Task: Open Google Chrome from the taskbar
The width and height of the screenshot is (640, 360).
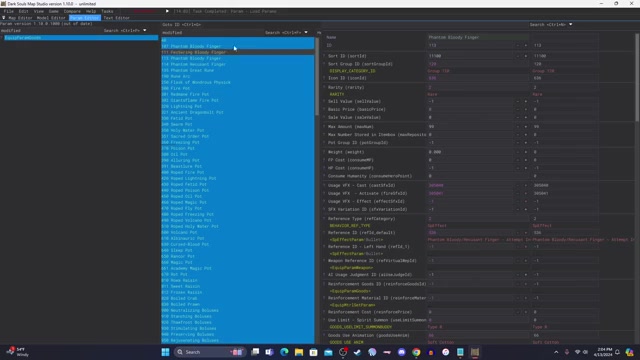Action: (416, 352)
